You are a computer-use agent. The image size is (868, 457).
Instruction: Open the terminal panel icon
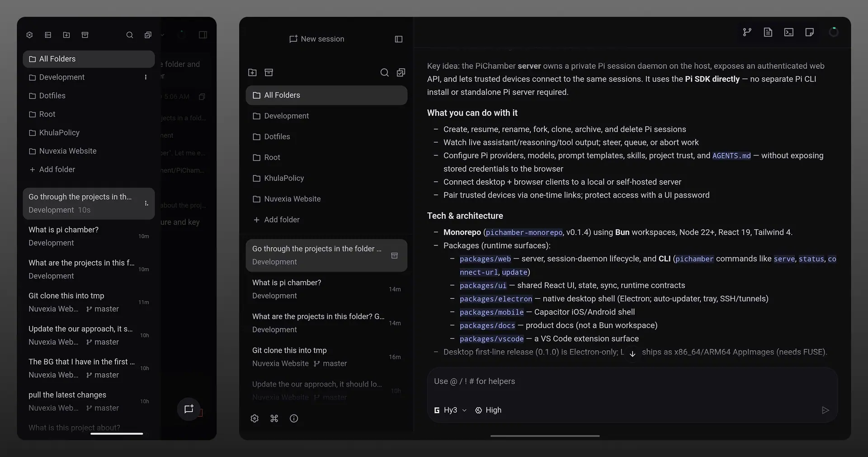pyautogui.click(x=788, y=32)
